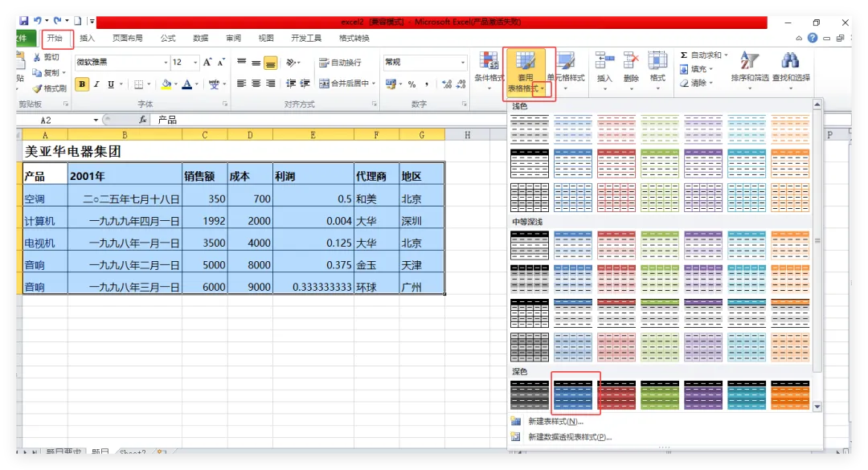Open Conditional Formatting (条件格式) menu

tap(489, 71)
